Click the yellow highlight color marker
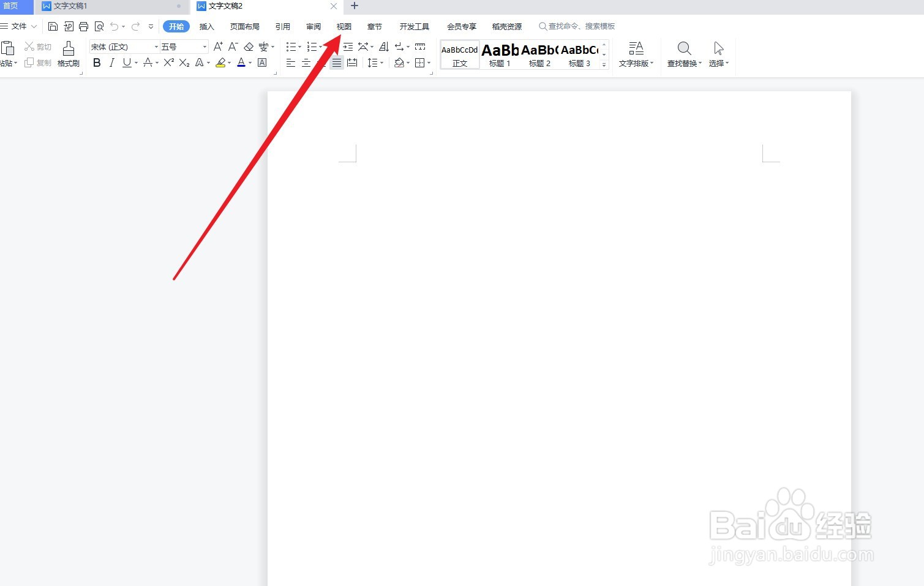Screen dimensions: 924x586 tap(220, 62)
